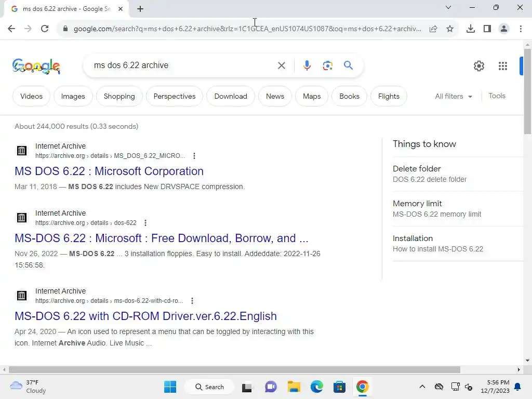Click the URL address bar

[247, 29]
